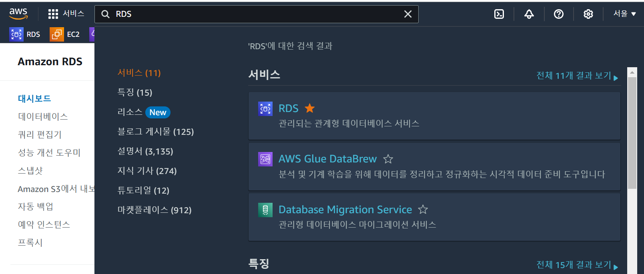
Task: Open 쿼리 편집기 in the sidebar
Action: pos(40,134)
